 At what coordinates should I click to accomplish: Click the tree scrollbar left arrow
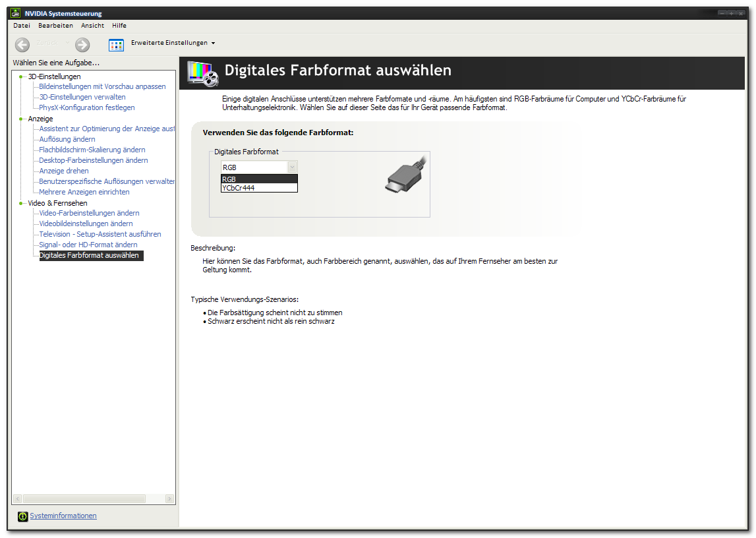coord(17,499)
